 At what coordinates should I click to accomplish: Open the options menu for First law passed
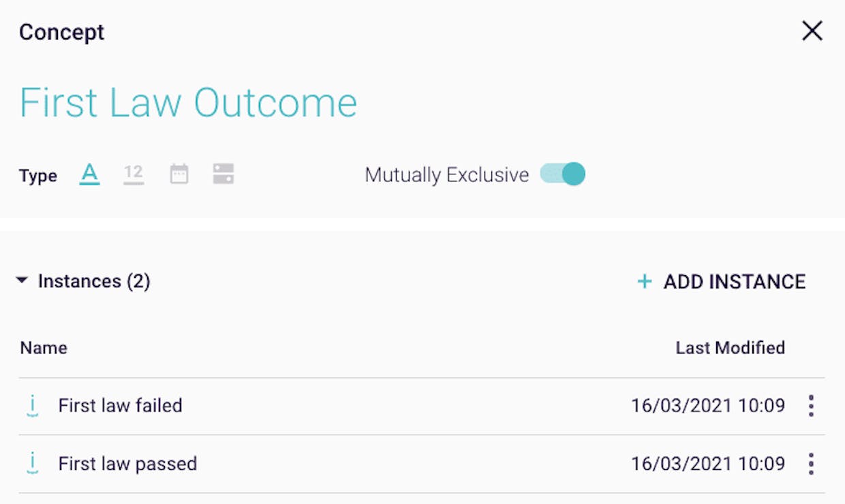tap(811, 464)
